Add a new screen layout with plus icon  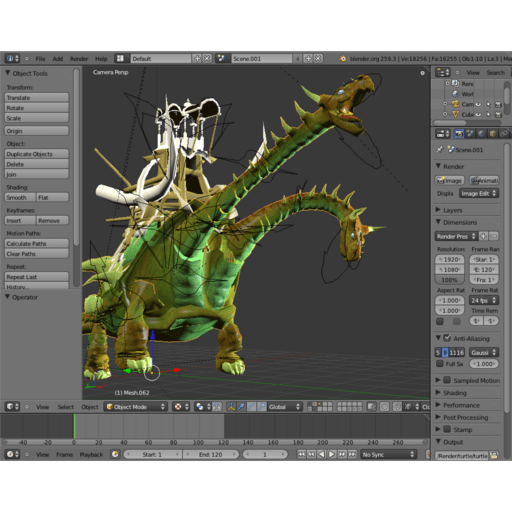pyautogui.click(x=197, y=59)
